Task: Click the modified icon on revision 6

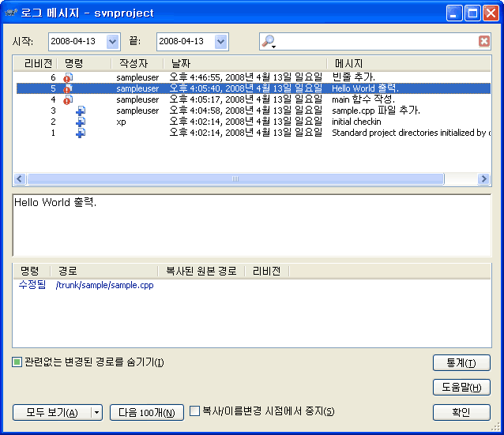Action: coord(68,77)
